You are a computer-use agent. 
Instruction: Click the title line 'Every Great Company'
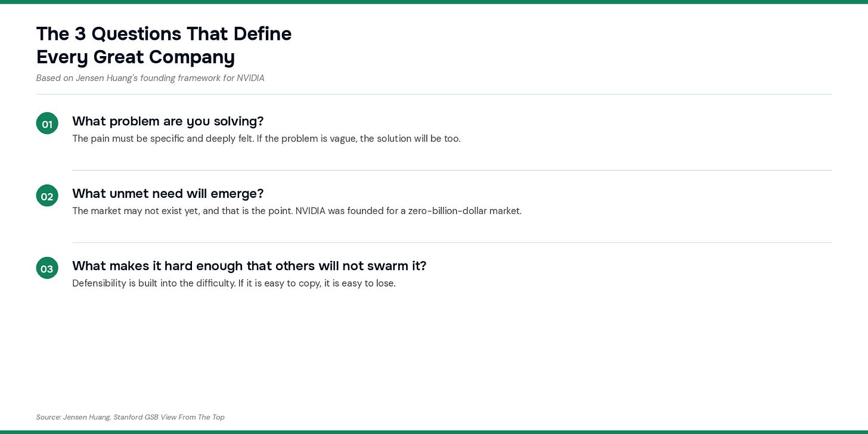coord(135,57)
